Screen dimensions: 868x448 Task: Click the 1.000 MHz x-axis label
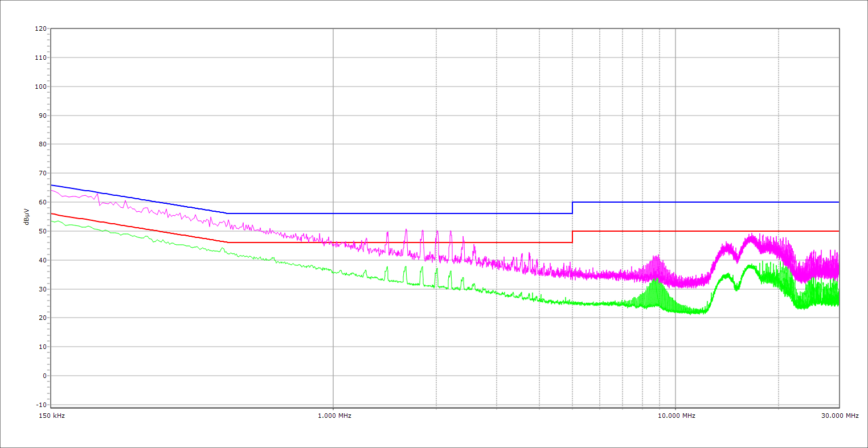(333, 416)
